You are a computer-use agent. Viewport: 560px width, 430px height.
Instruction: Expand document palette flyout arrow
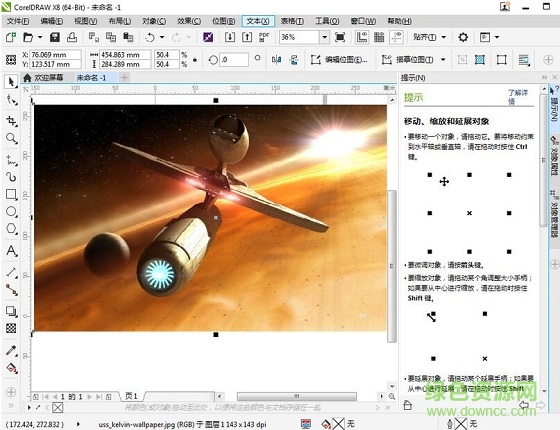(29, 407)
